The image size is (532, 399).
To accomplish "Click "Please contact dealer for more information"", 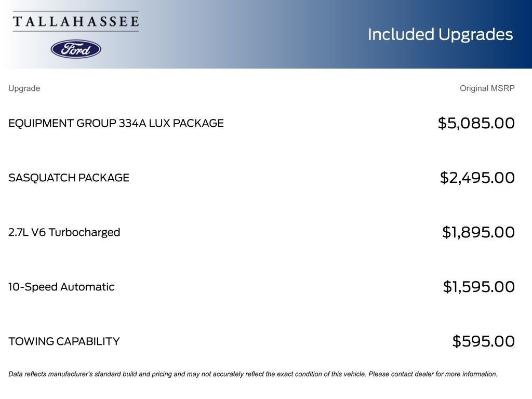I will tap(433, 374).
